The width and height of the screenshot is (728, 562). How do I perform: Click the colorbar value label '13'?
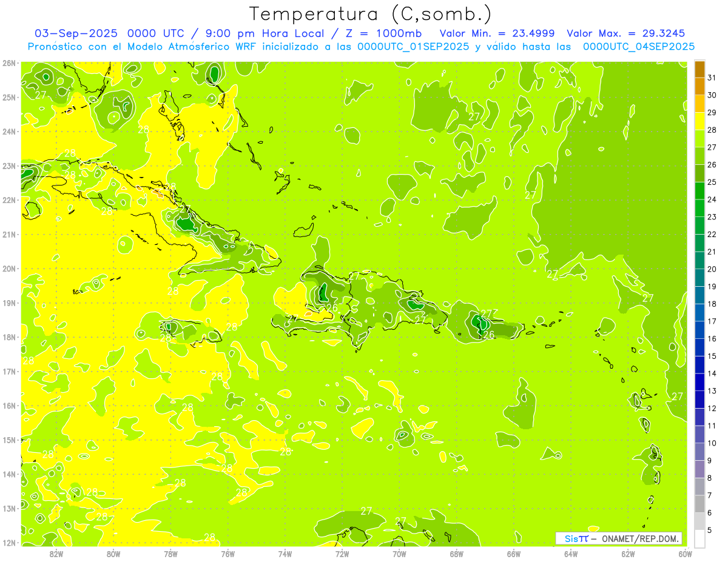click(x=712, y=391)
